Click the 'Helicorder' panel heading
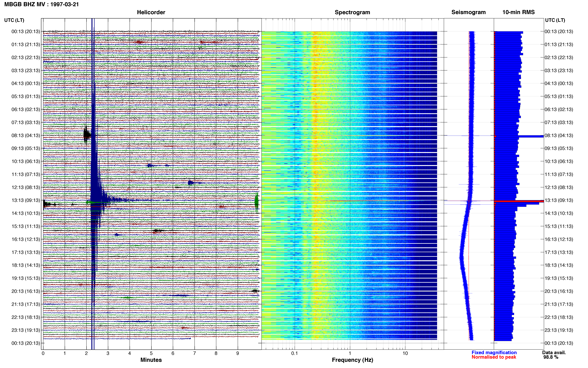The image size is (588, 368). pyautogui.click(x=151, y=12)
